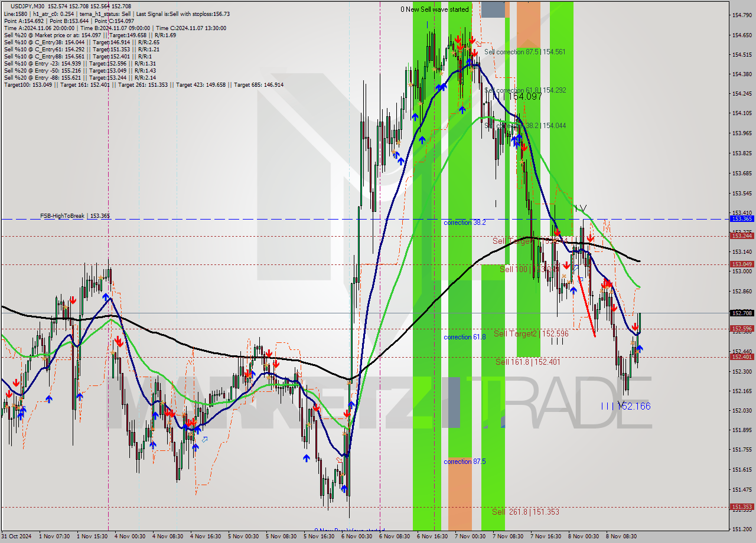Click the blue 'correction 38.2' label
This screenshot has width=756, height=543.
(x=465, y=223)
